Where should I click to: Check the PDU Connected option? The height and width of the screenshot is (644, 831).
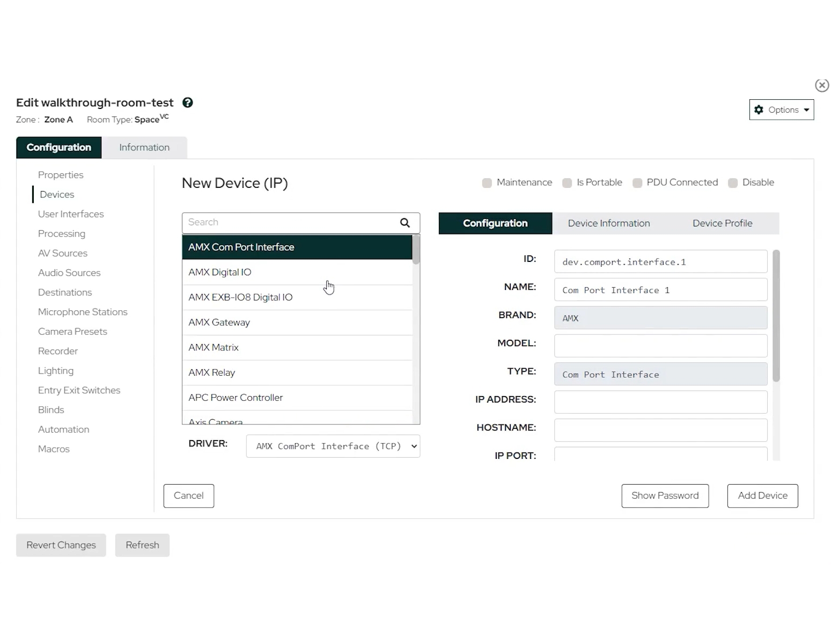[x=637, y=183]
